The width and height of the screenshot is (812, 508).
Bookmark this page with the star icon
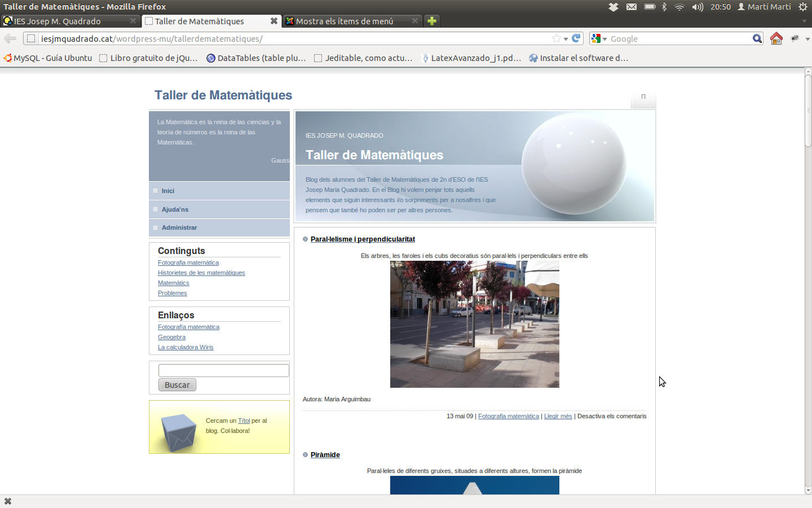coord(557,38)
